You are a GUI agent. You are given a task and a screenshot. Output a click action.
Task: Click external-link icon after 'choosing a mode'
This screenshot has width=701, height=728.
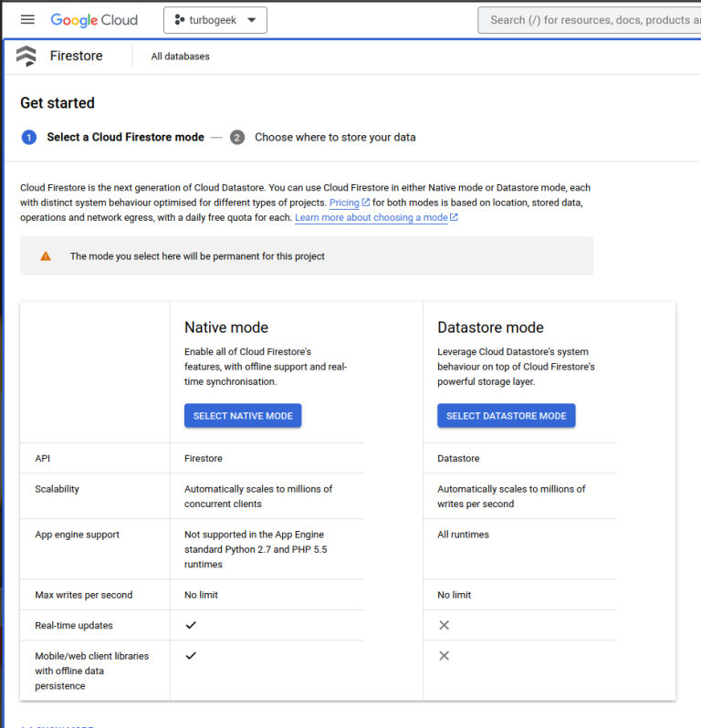[454, 217]
